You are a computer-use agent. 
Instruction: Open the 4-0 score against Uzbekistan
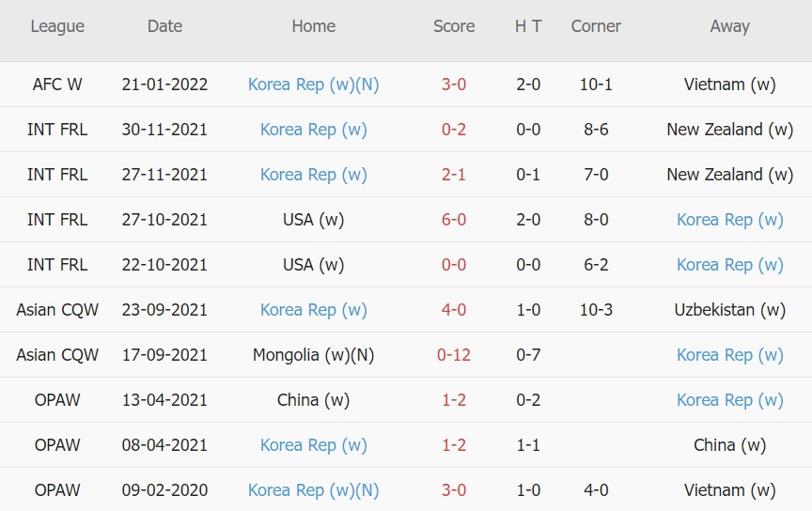tap(454, 310)
